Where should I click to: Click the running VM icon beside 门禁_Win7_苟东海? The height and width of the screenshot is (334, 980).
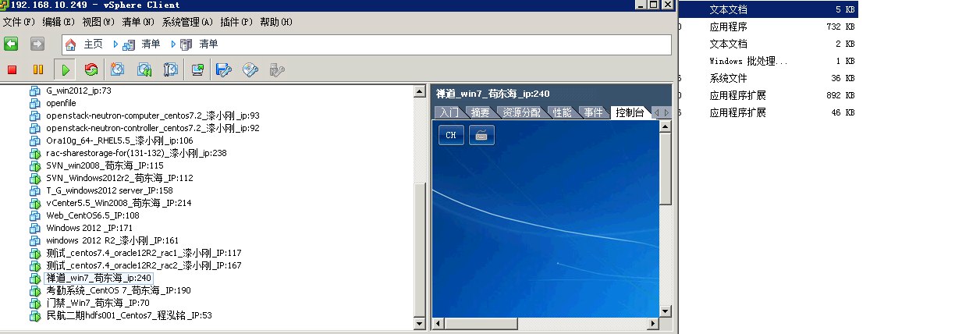34,303
